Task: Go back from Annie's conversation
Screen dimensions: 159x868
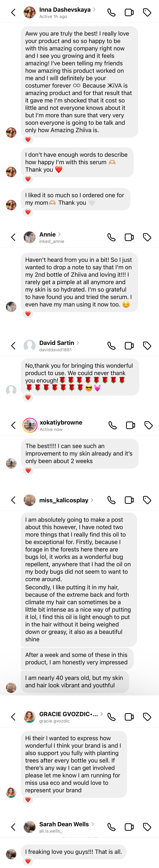Action: [13, 237]
